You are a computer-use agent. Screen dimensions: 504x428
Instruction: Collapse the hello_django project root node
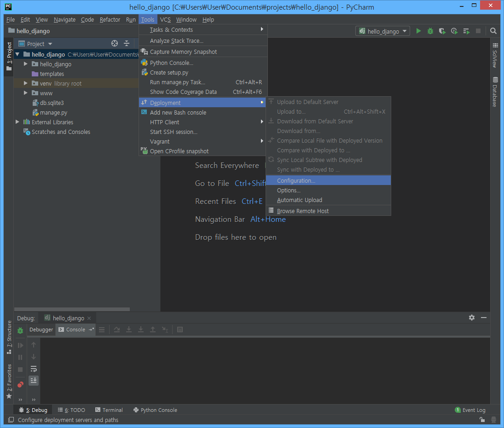(17, 54)
